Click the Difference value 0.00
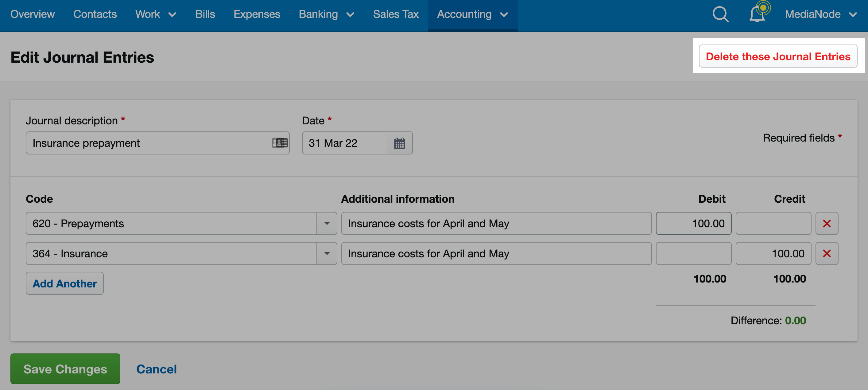The image size is (868, 390). click(795, 321)
